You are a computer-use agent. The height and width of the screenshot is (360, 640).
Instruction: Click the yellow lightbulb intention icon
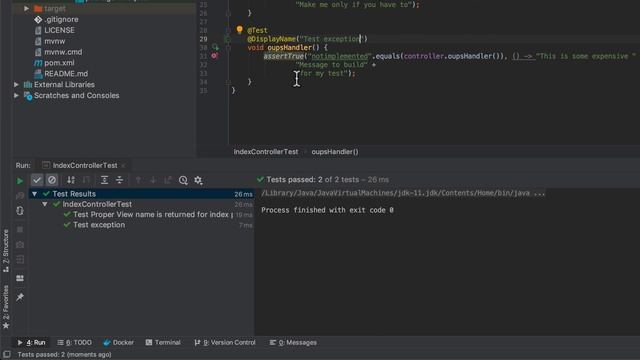240,29
